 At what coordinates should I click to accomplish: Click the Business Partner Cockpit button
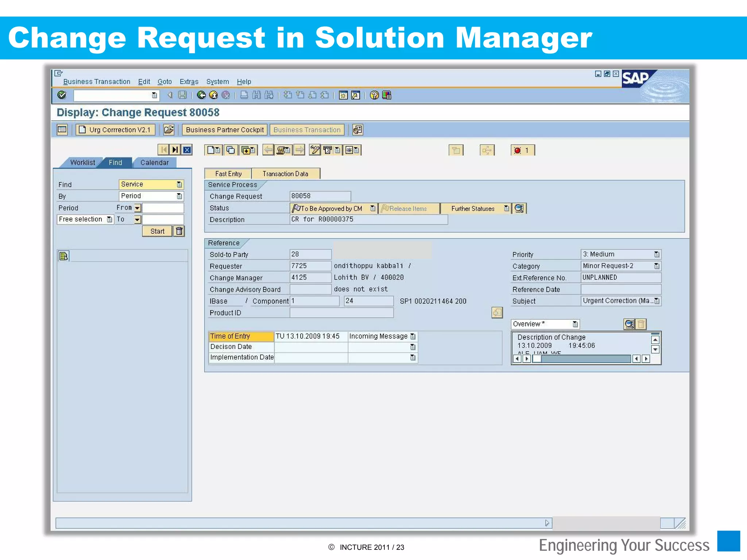pyautogui.click(x=225, y=130)
